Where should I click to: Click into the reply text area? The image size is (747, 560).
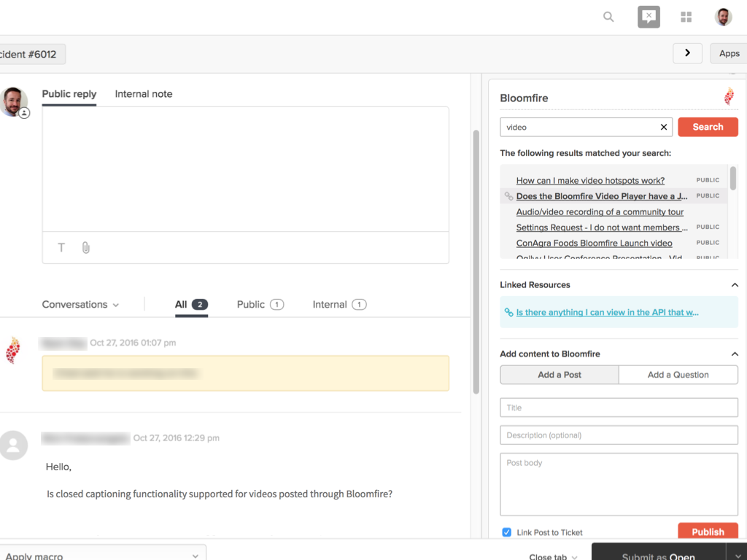245,169
